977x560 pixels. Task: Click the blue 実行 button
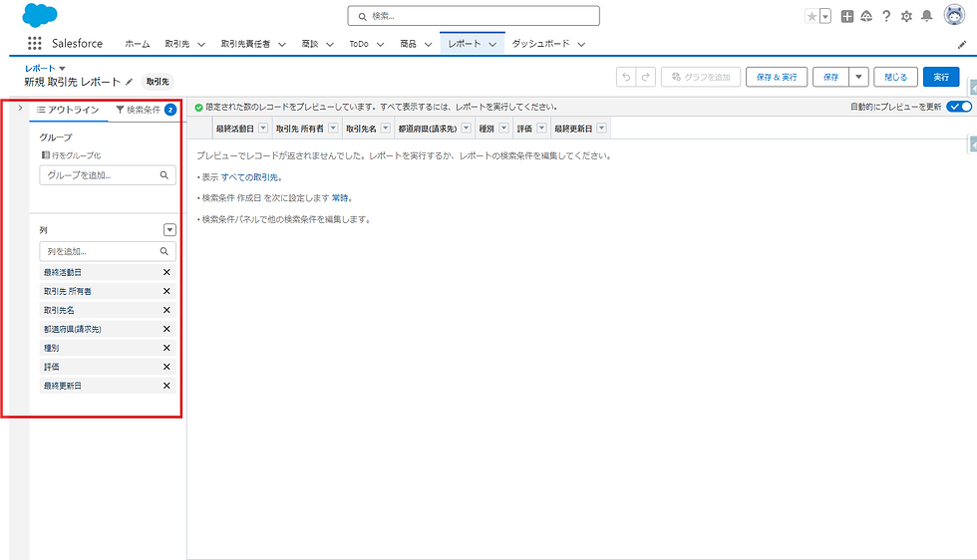(941, 77)
